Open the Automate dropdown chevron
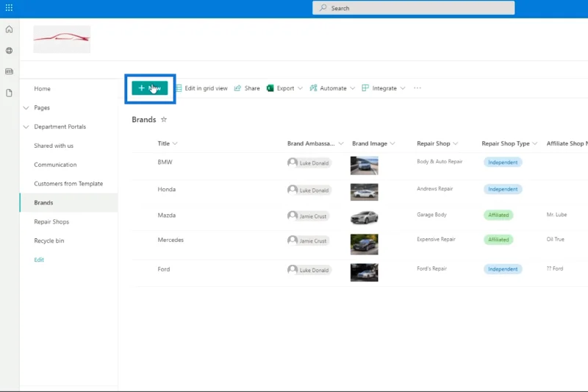This screenshot has width=588, height=392. [x=353, y=88]
